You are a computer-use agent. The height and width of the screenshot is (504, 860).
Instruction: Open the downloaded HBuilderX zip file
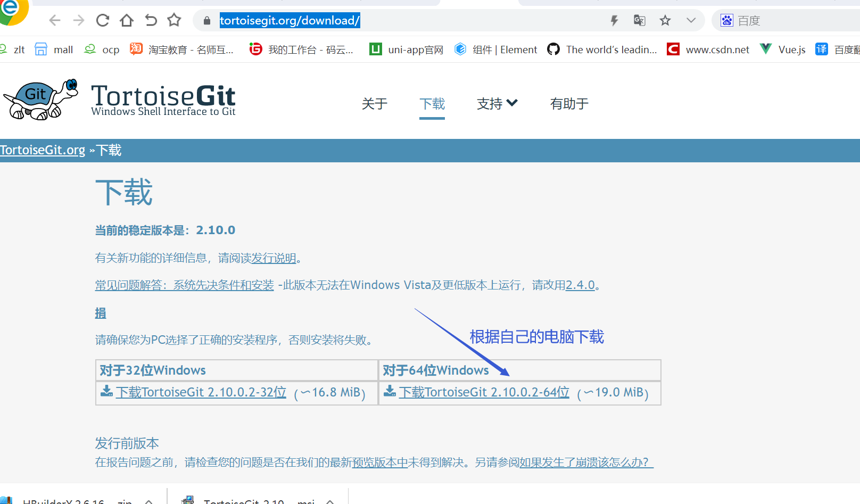[x=67, y=501]
